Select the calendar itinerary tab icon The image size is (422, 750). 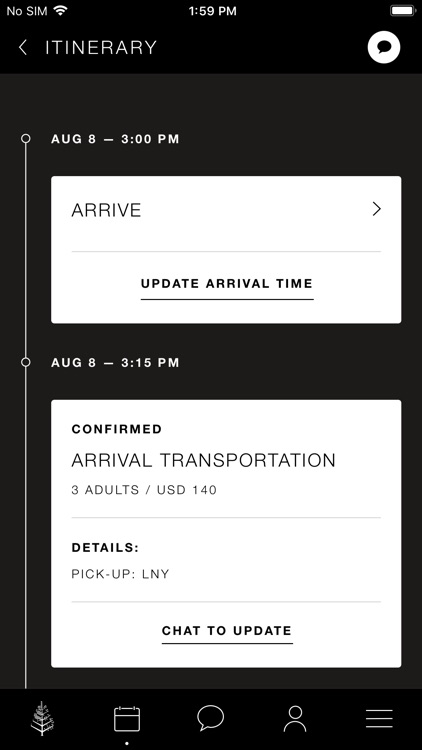(127, 719)
